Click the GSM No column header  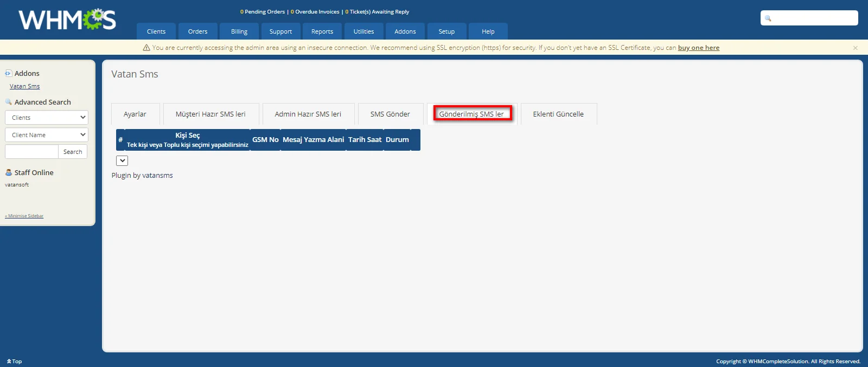pyautogui.click(x=265, y=140)
